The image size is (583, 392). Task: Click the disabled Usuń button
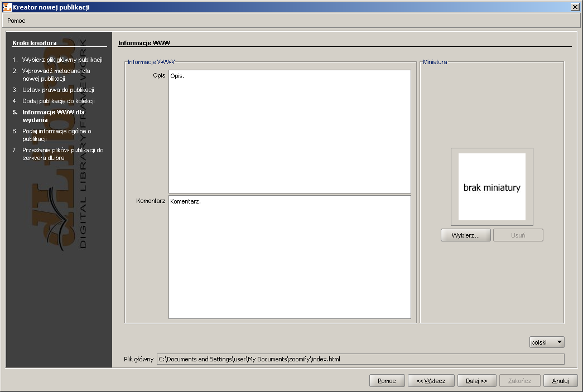(x=518, y=235)
